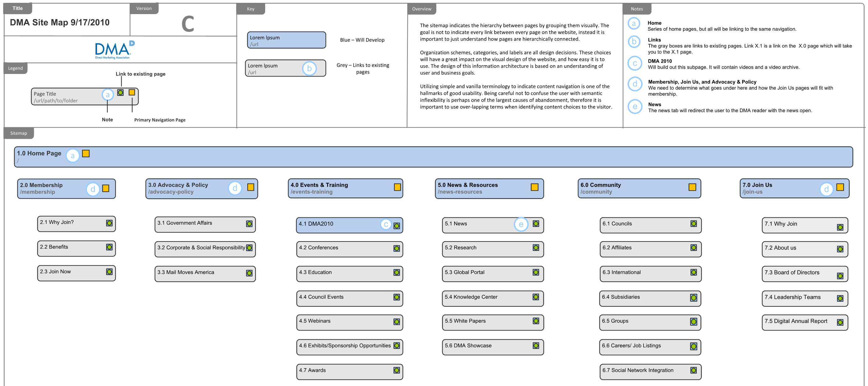Click note circle 'a' in the Legend example
868x386 pixels.
pos(107,95)
